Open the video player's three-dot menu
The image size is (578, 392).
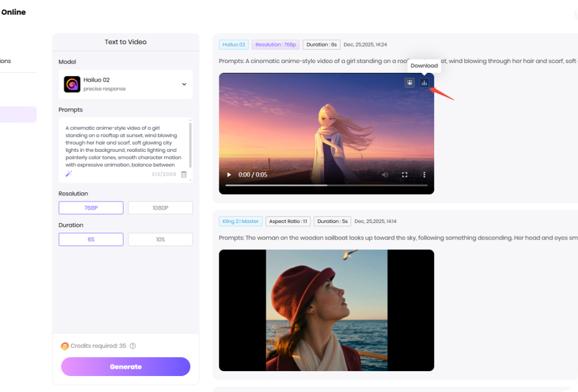tap(424, 175)
